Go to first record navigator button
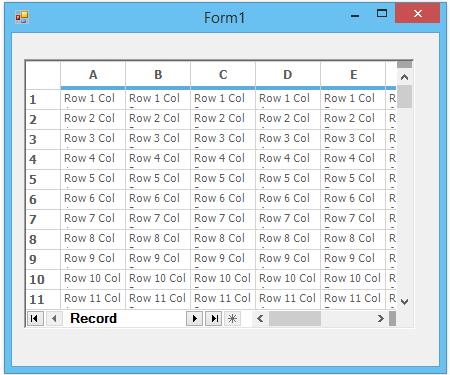Screen dimensions: 450x375 (35, 319)
